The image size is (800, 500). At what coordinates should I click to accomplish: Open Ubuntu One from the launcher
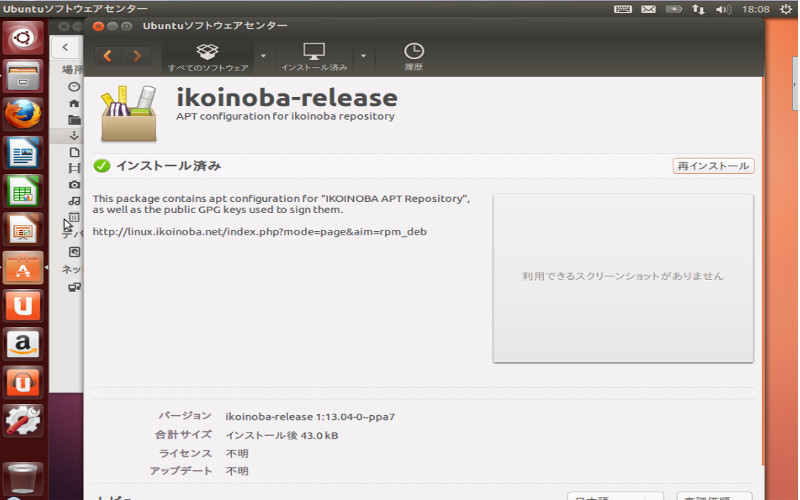[23, 306]
